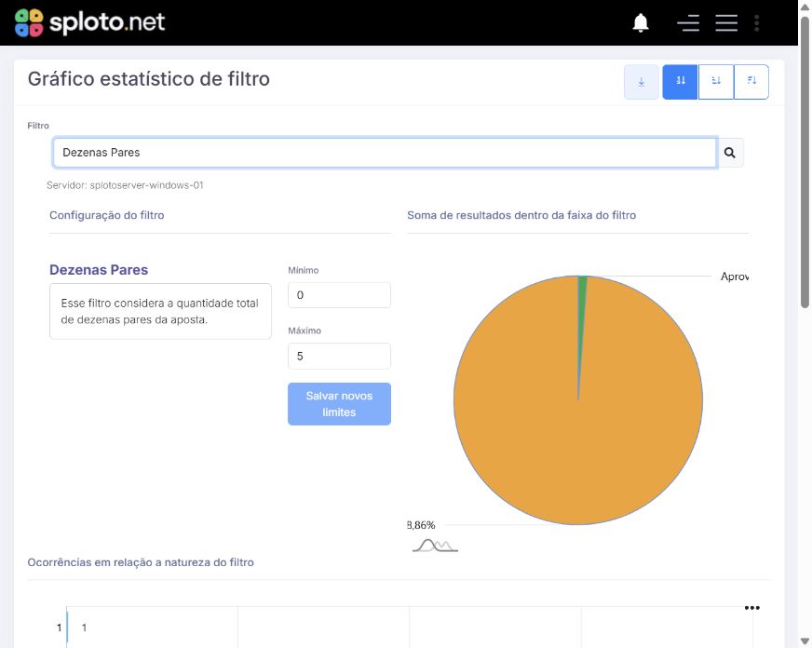
Task: Click the Soma de resultados dentro da faixa heading
Action: point(521,215)
